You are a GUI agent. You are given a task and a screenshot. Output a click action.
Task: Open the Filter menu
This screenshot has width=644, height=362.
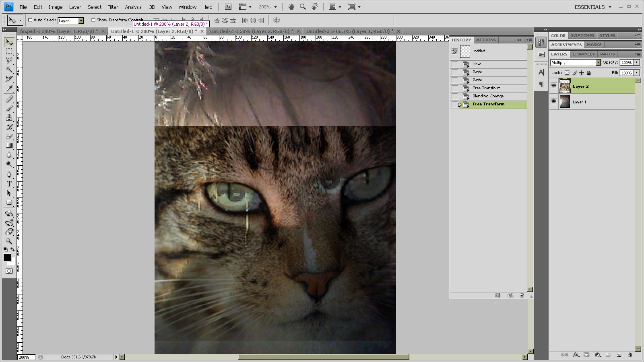113,7
